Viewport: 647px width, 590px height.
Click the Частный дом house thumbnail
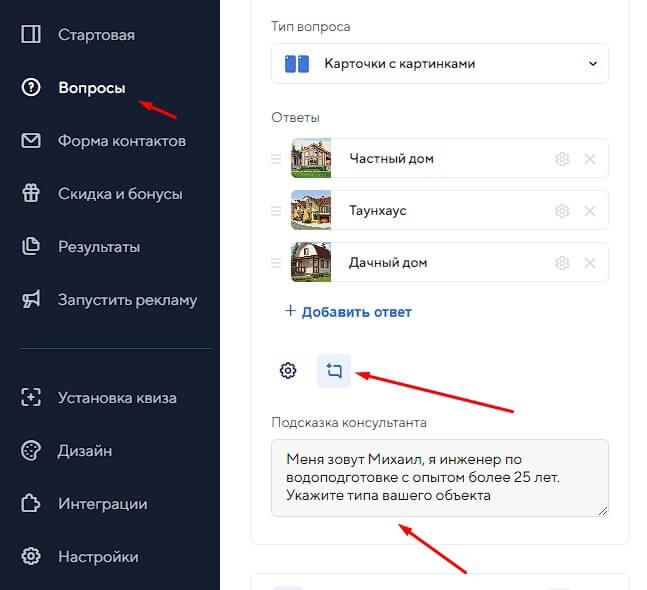pos(311,158)
